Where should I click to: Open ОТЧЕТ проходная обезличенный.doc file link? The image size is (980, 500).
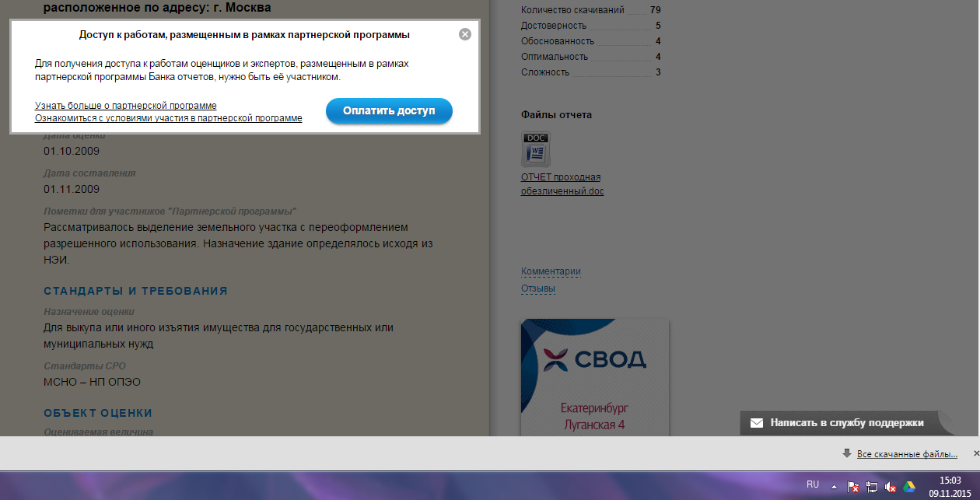562,184
